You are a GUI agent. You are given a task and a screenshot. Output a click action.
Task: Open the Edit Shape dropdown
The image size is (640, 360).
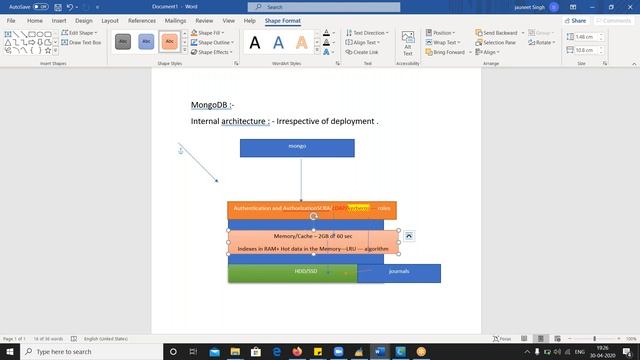point(80,33)
